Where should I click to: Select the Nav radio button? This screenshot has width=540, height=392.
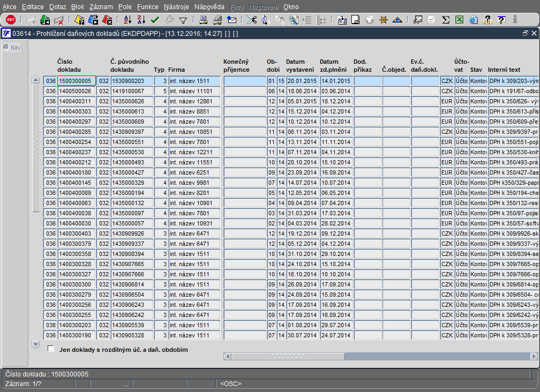(x=6, y=47)
